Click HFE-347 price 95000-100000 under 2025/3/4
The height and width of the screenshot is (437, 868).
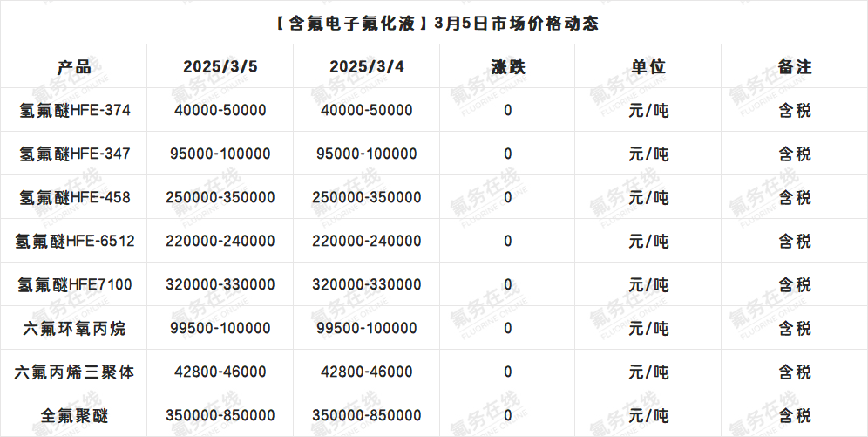click(367, 154)
